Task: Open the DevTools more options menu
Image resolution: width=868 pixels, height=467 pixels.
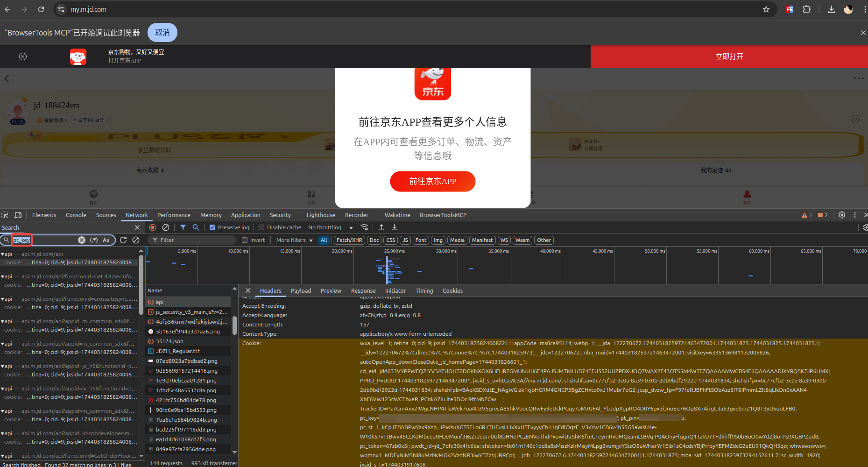Action: (855, 215)
